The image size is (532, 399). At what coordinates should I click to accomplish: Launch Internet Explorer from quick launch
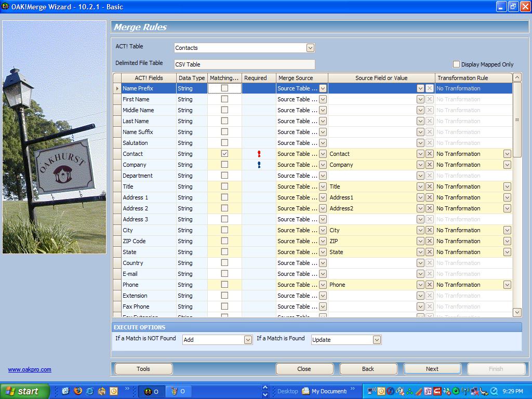[x=89, y=391]
